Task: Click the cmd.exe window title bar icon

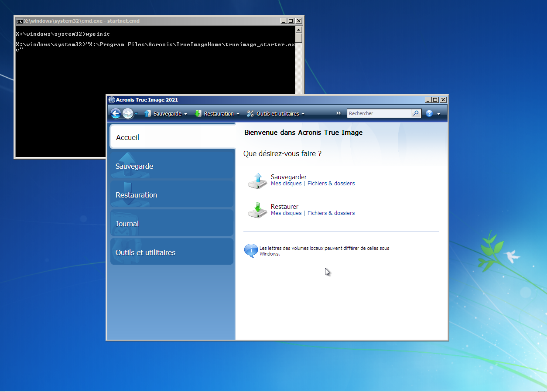Action: coord(19,21)
